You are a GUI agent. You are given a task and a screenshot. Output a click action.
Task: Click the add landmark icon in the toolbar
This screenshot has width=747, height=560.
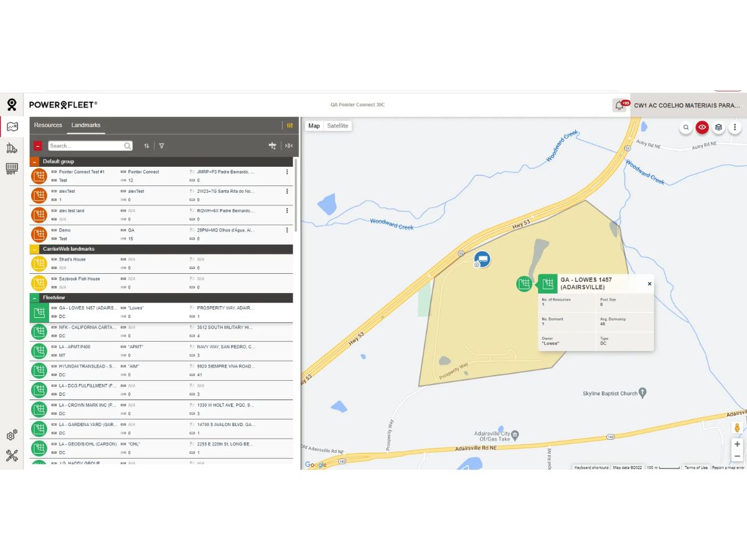point(273,146)
